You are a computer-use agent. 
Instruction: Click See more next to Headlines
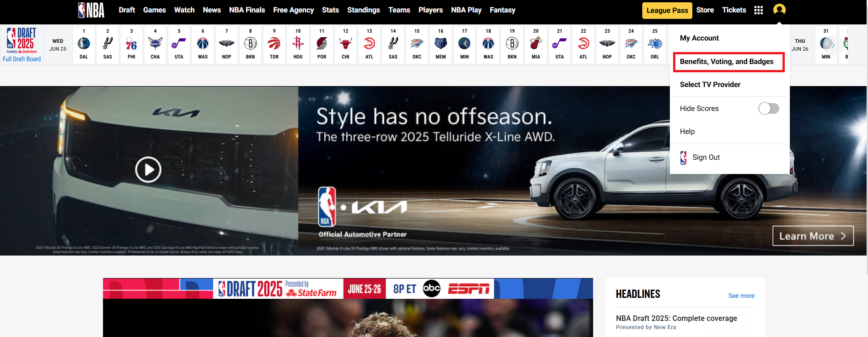[x=741, y=296]
